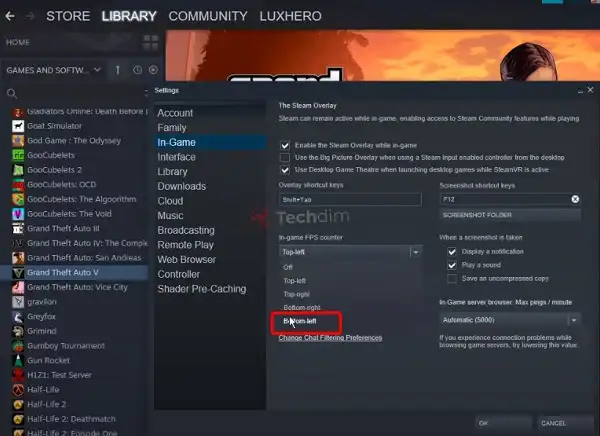Open Change Chat Filtering Preferences link
This screenshot has height=436, width=600.
(x=330, y=338)
